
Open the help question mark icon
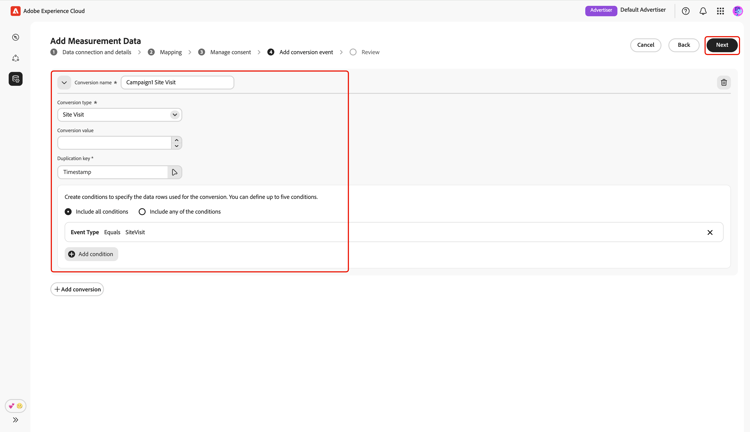click(x=685, y=11)
